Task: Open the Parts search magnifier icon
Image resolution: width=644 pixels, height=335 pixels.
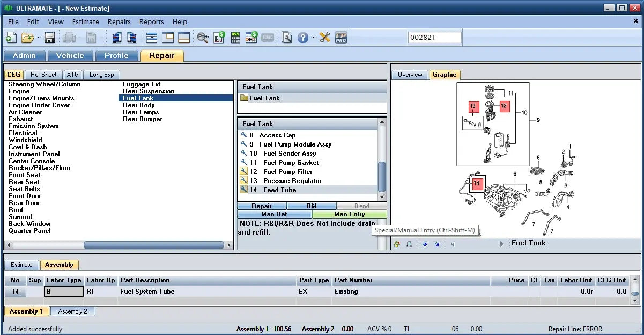Action: coord(203,38)
